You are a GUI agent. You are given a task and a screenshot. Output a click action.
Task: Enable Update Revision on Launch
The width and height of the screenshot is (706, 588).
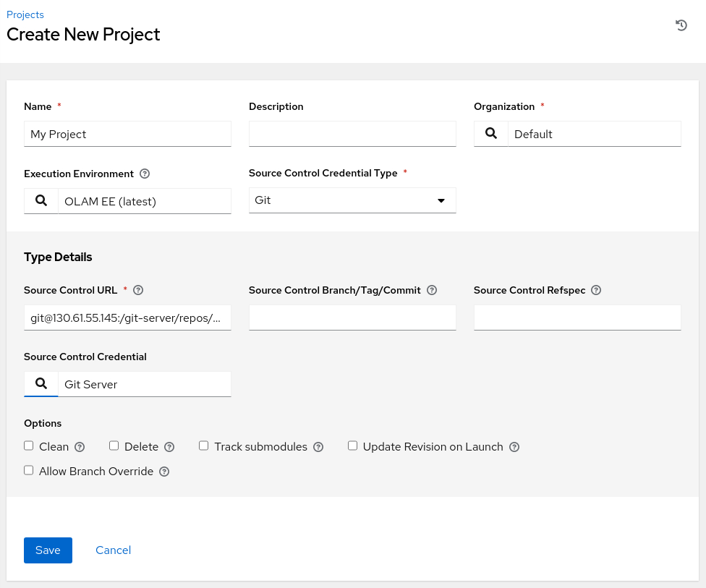point(353,446)
